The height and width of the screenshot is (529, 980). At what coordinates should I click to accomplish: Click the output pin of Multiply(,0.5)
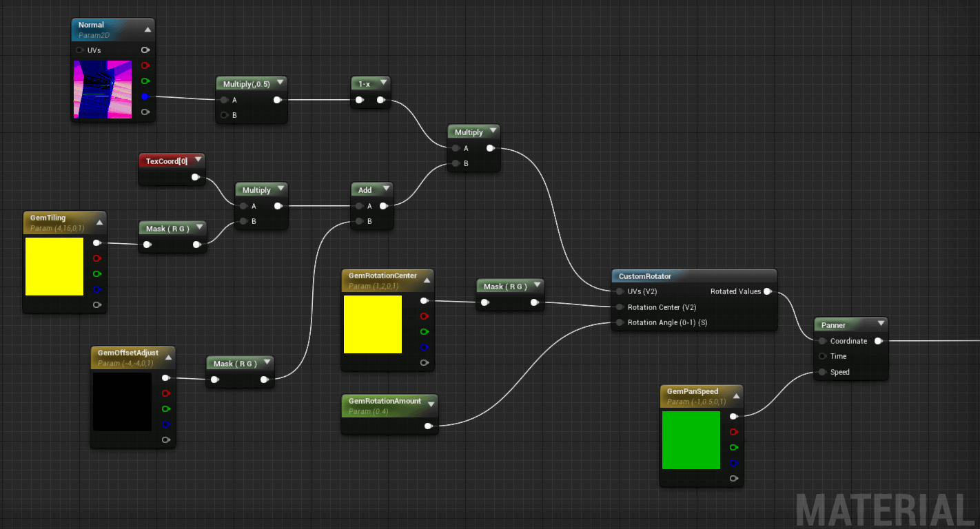pyautogui.click(x=278, y=99)
